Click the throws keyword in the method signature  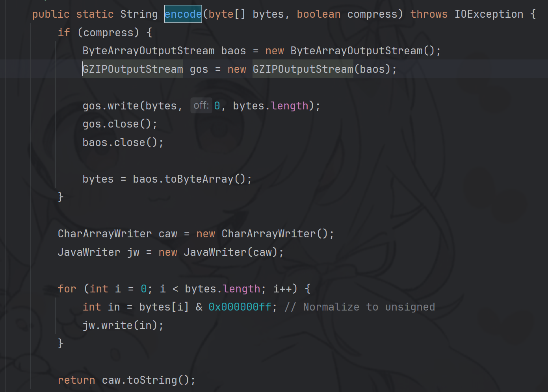[429, 14]
